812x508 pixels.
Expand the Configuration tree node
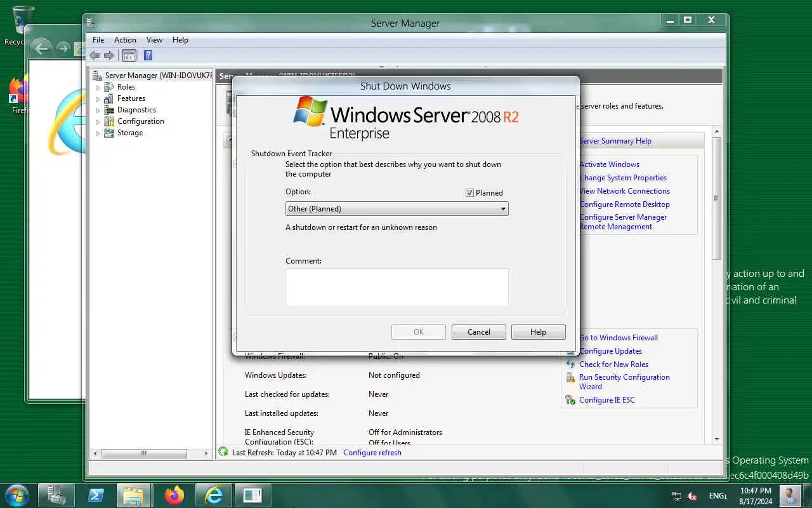(x=98, y=122)
